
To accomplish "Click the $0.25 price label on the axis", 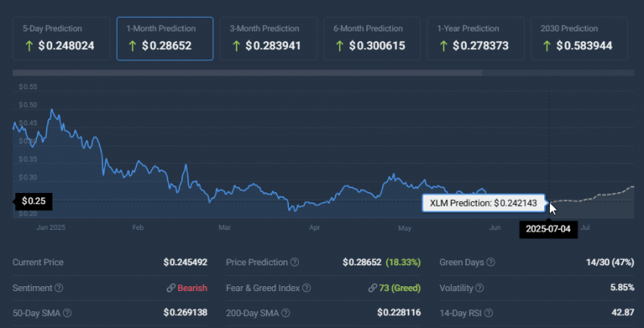I will tap(33, 200).
